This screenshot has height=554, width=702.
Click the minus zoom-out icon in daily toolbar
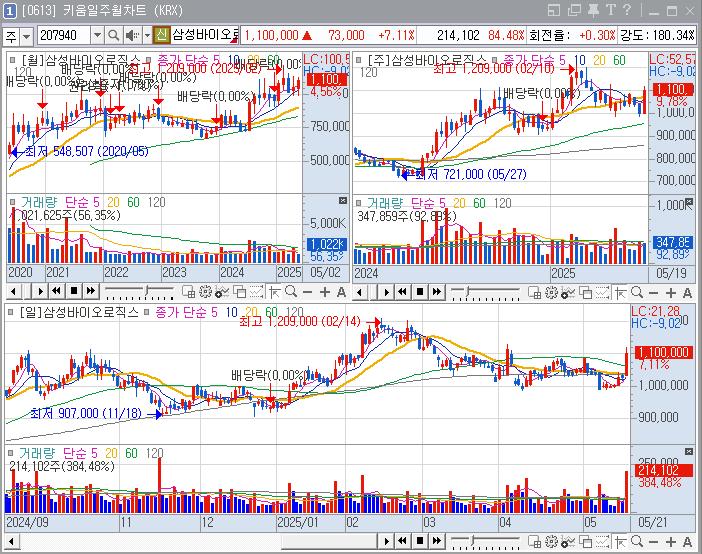654,542
